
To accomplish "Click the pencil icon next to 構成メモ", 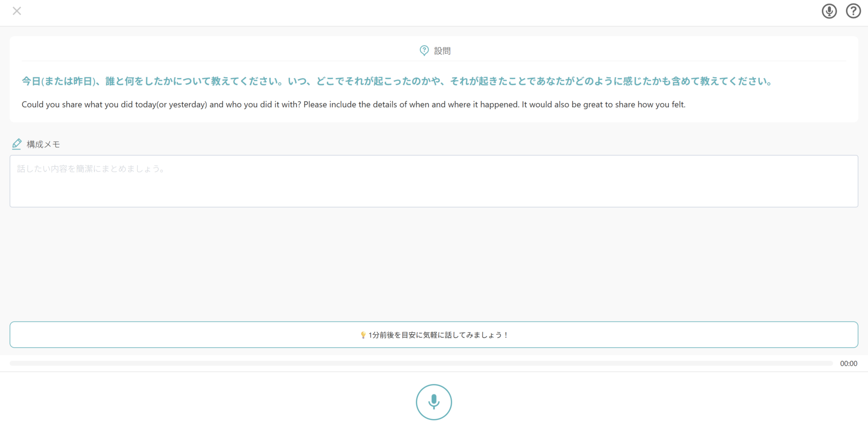I will coord(17,144).
